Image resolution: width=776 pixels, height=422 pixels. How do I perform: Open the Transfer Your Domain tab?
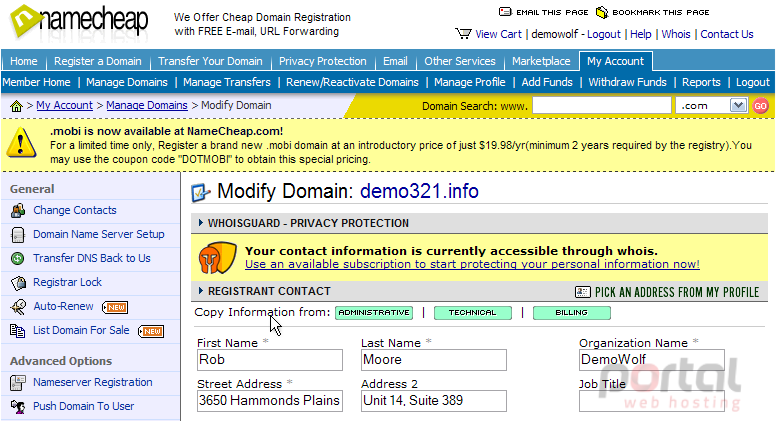pyautogui.click(x=210, y=61)
